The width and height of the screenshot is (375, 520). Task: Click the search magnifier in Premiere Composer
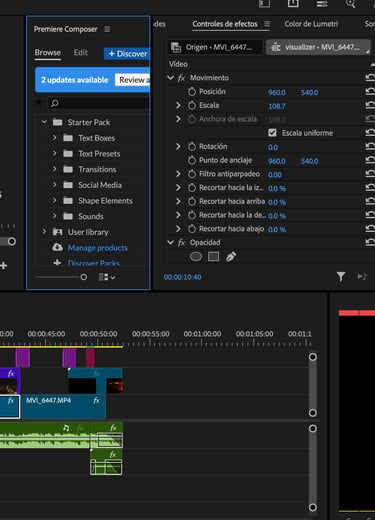(55, 103)
